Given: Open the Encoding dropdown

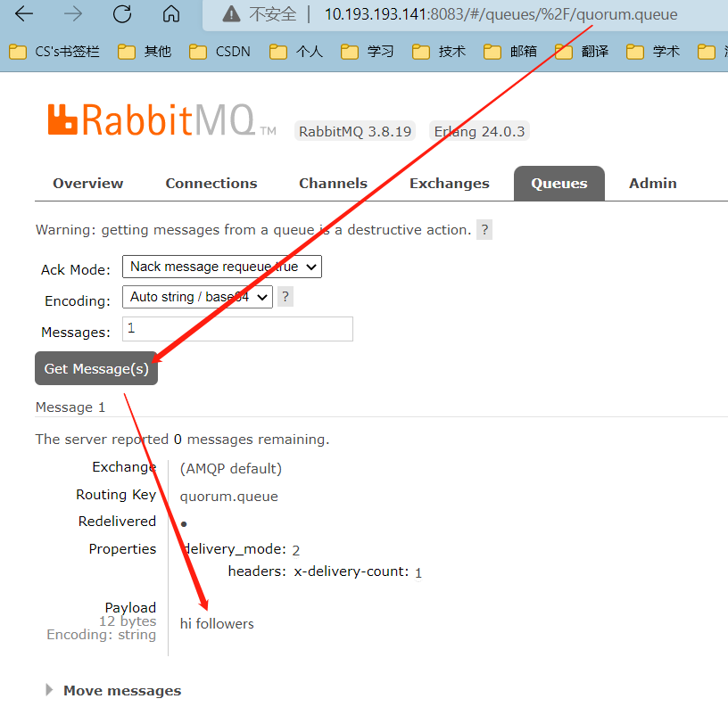Looking at the screenshot, I should pyautogui.click(x=197, y=297).
